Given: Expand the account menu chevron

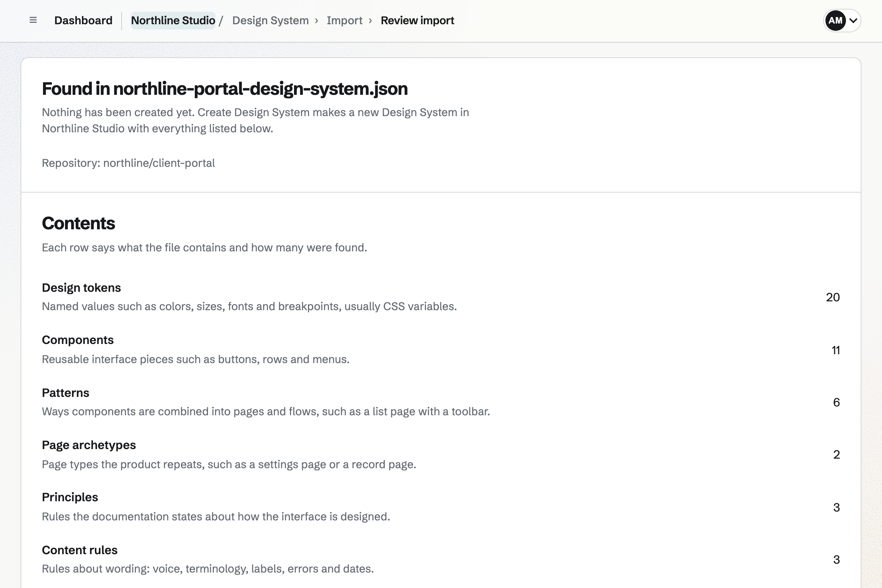Looking at the screenshot, I should pyautogui.click(x=853, y=21).
